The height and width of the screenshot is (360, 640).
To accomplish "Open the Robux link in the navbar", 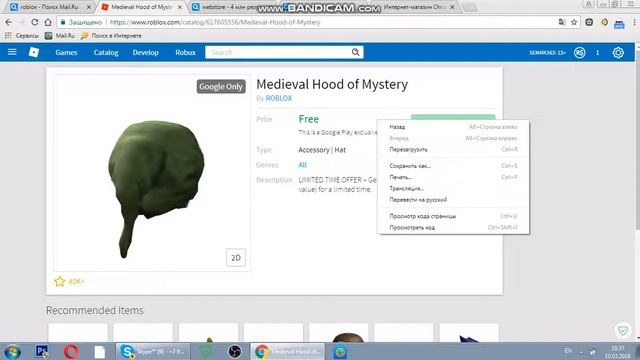I will point(185,52).
